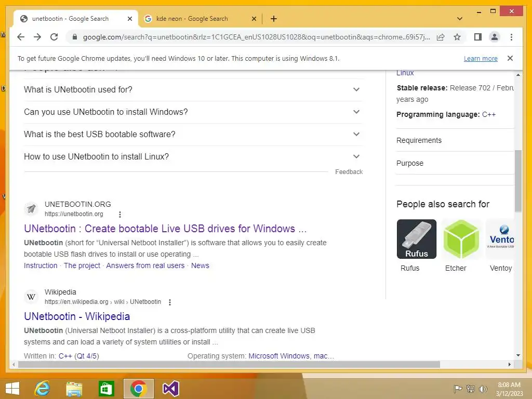Open the Windows Start menu
The image size is (532, 399).
pyautogui.click(x=12, y=389)
